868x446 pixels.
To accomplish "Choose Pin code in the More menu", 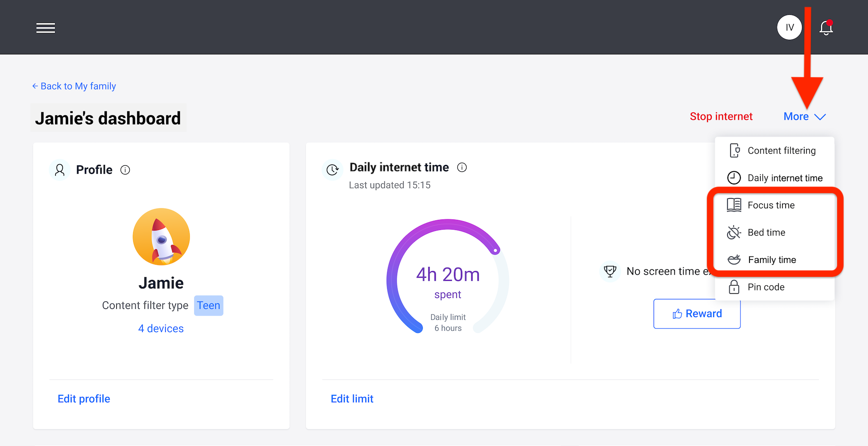I will pyautogui.click(x=766, y=287).
